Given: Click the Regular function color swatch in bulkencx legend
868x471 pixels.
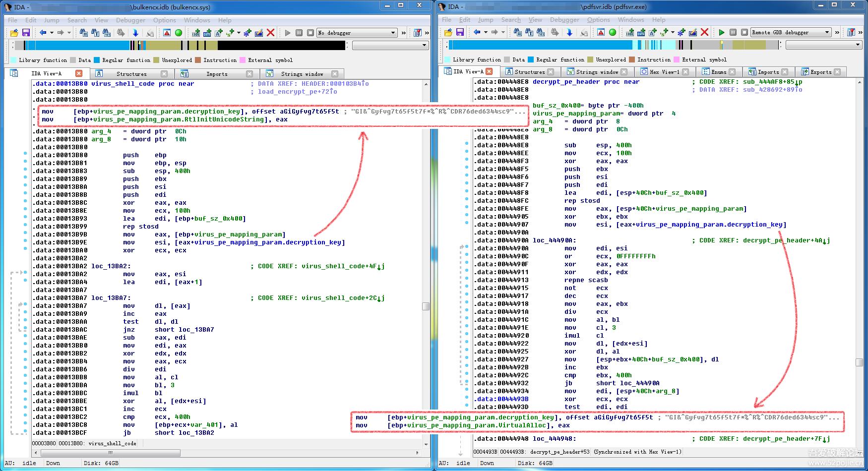Looking at the screenshot, I should [x=97, y=60].
